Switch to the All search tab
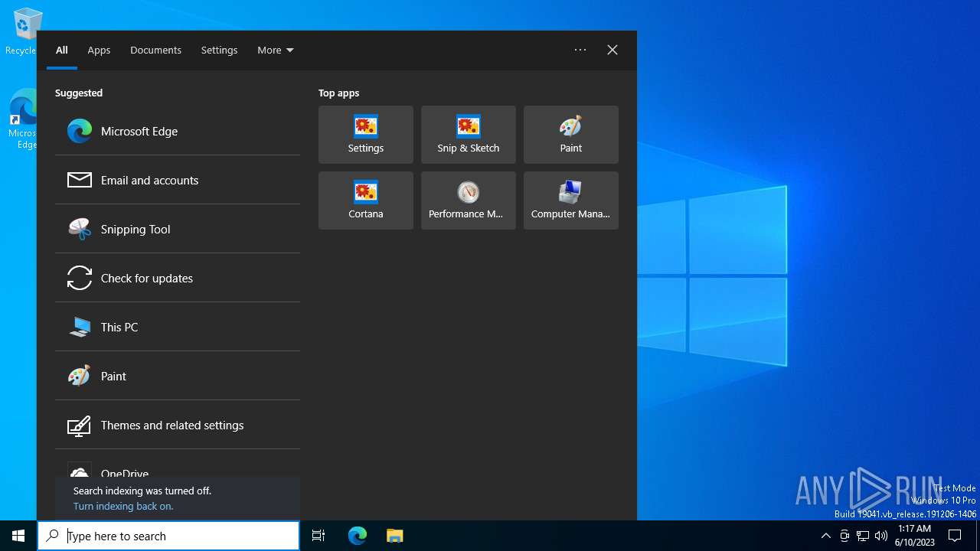The height and width of the screenshot is (551, 980). pyautogui.click(x=62, y=50)
